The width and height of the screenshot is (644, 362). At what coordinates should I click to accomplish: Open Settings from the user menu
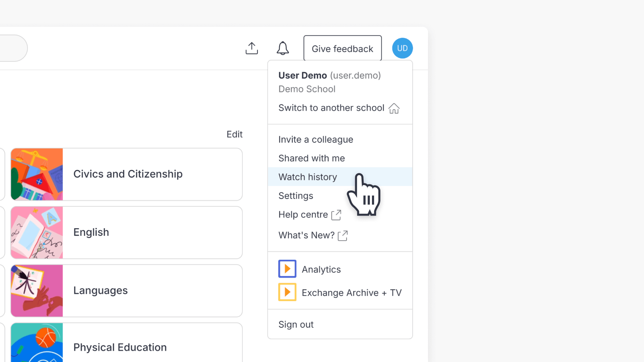[296, 196]
